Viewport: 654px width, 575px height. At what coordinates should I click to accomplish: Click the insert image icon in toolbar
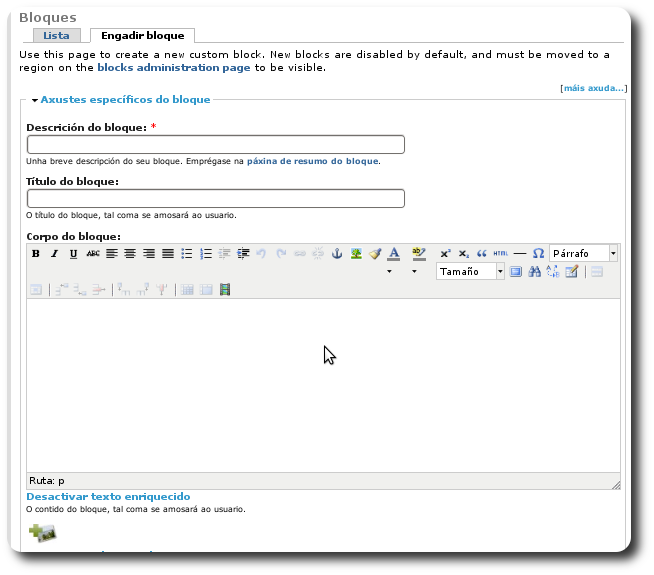point(356,254)
